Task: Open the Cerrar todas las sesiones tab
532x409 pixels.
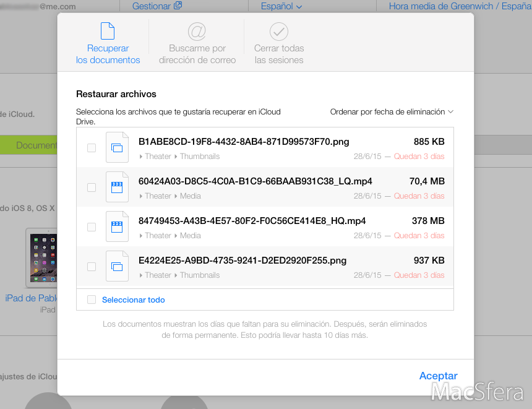Action: point(279,54)
